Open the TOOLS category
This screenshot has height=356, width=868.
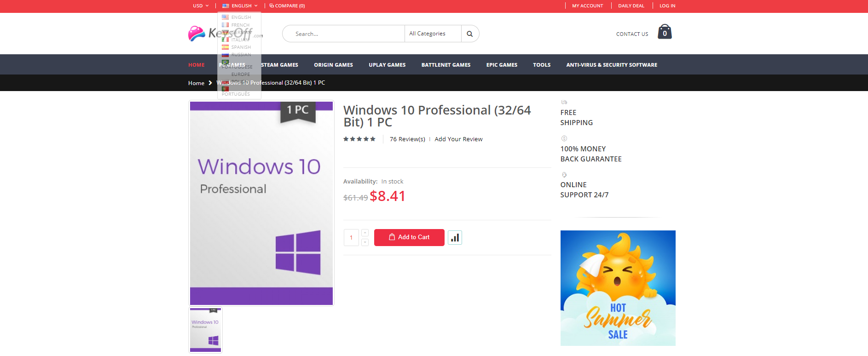click(x=542, y=65)
